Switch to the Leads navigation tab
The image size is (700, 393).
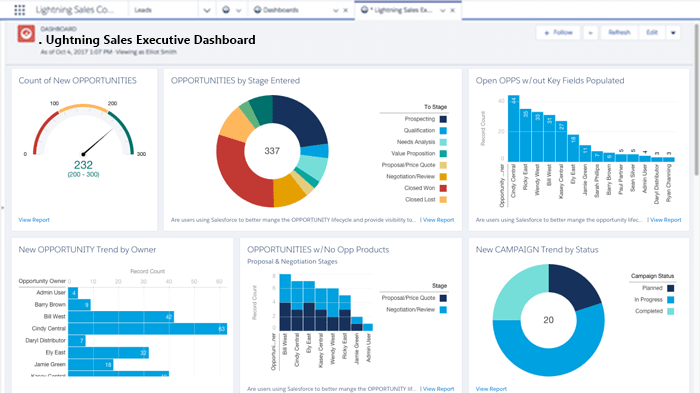click(x=143, y=10)
